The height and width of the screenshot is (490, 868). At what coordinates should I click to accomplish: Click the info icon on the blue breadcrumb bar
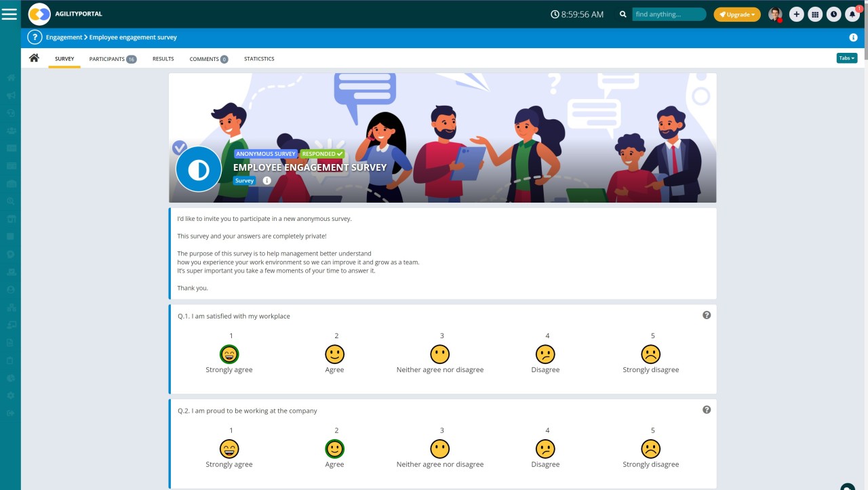(853, 37)
